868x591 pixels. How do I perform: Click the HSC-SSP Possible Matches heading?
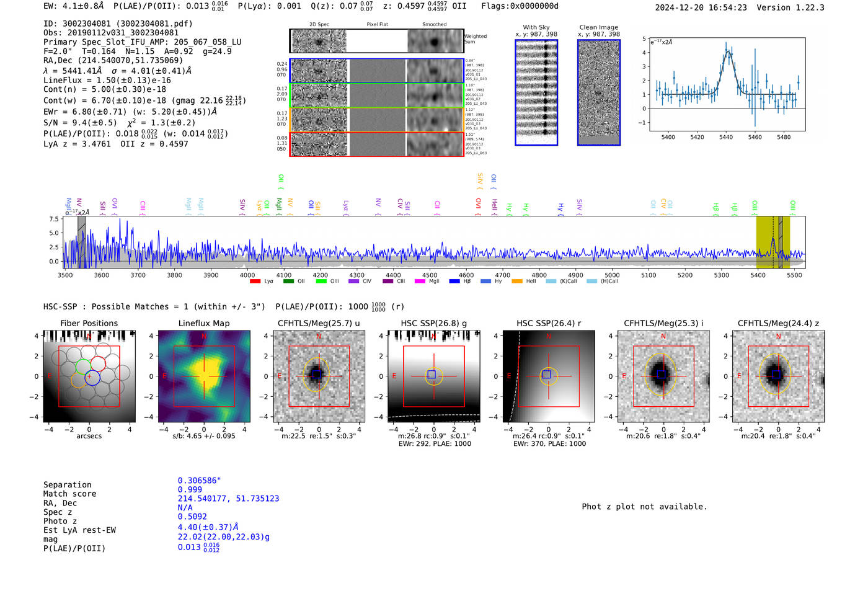point(154,306)
